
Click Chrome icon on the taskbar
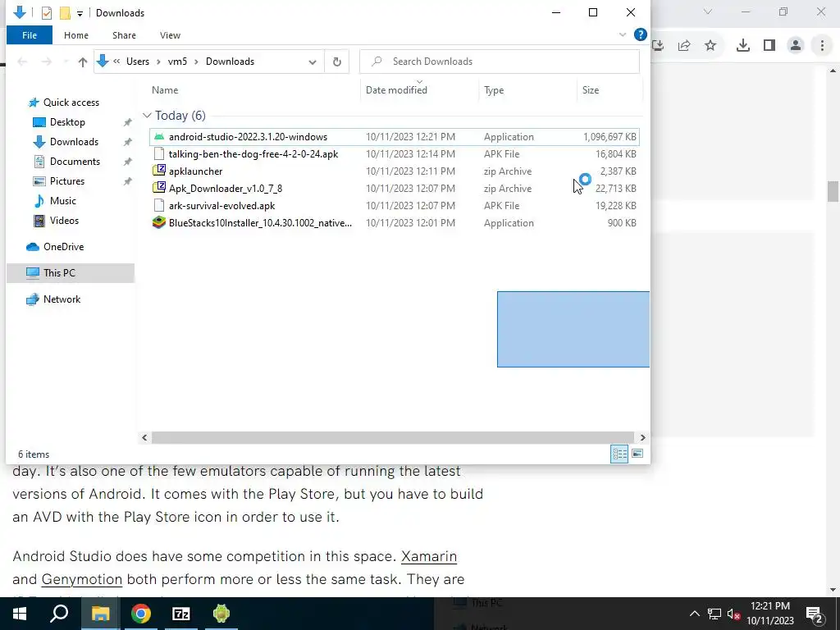click(x=141, y=614)
